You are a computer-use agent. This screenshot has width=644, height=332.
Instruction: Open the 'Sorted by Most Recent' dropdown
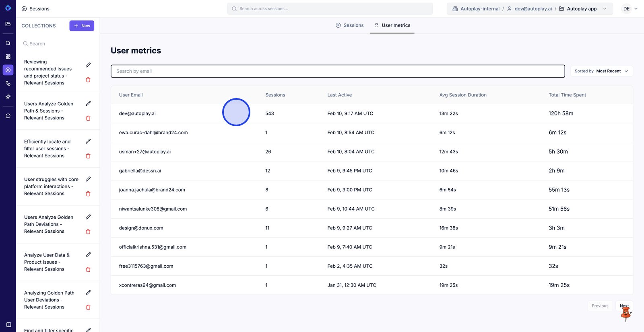601,71
